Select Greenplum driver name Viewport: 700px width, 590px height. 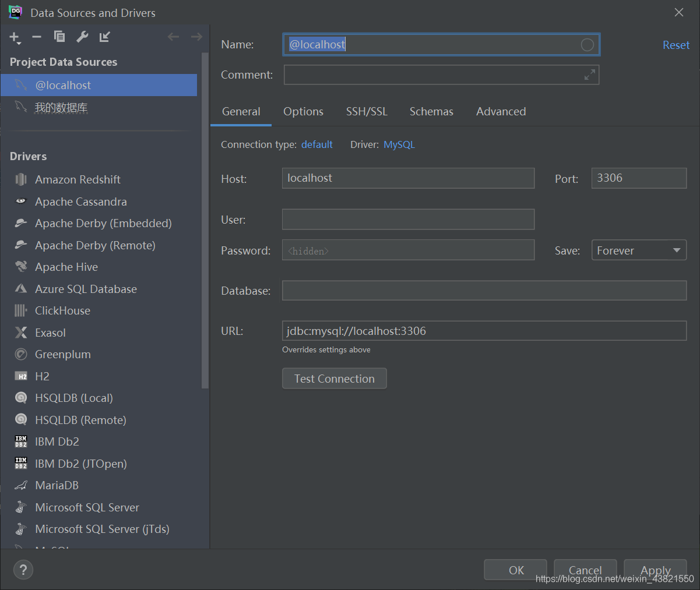[x=63, y=354]
